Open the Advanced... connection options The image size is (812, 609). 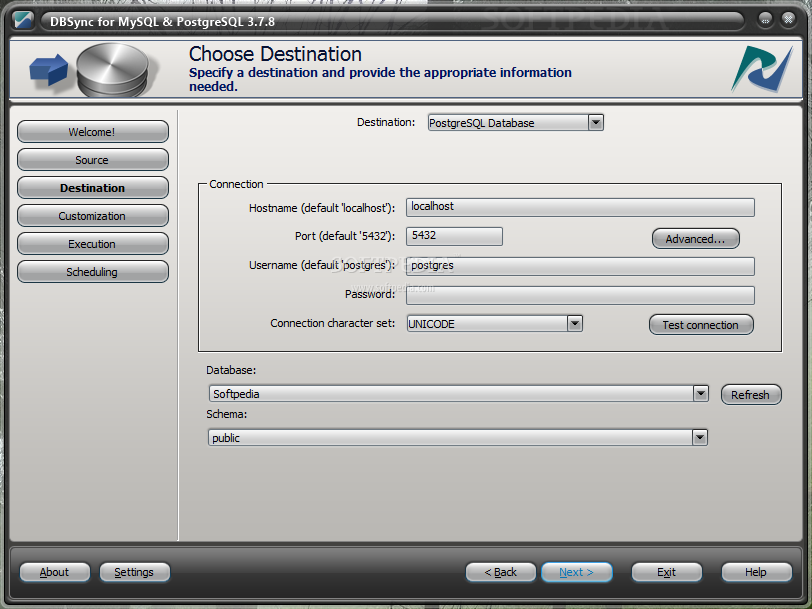[x=695, y=239]
